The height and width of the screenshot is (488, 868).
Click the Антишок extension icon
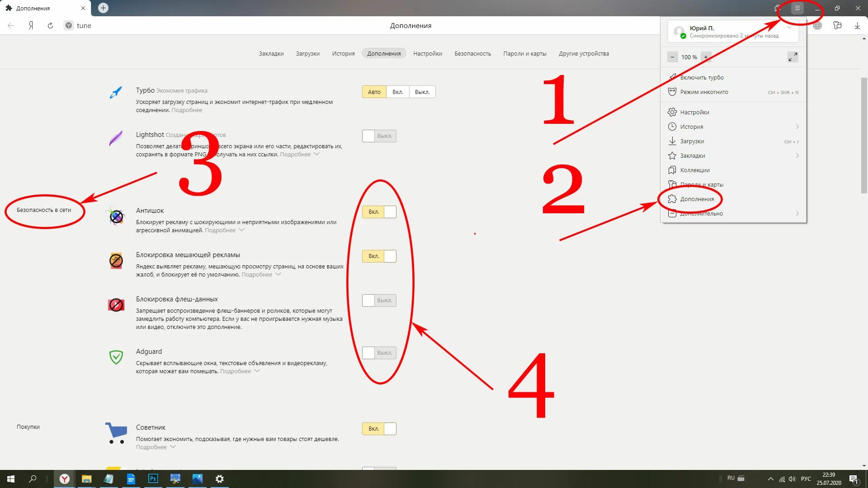coord(116,216)
